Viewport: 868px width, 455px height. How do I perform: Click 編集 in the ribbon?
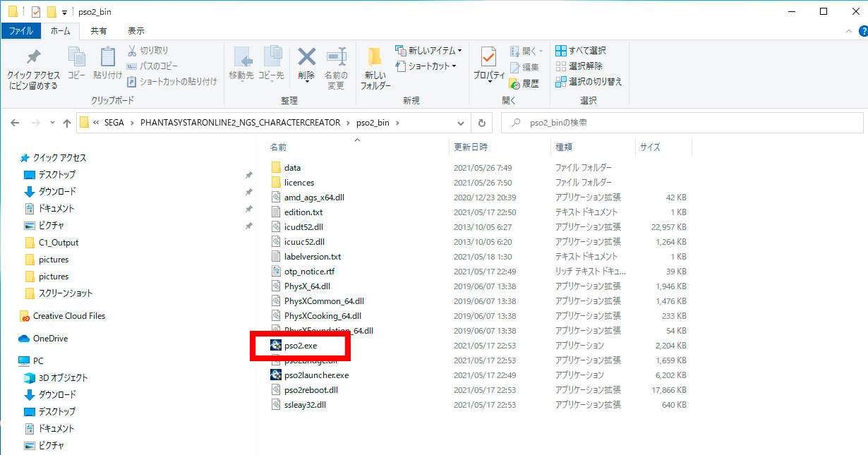click(x=524, y=67)
